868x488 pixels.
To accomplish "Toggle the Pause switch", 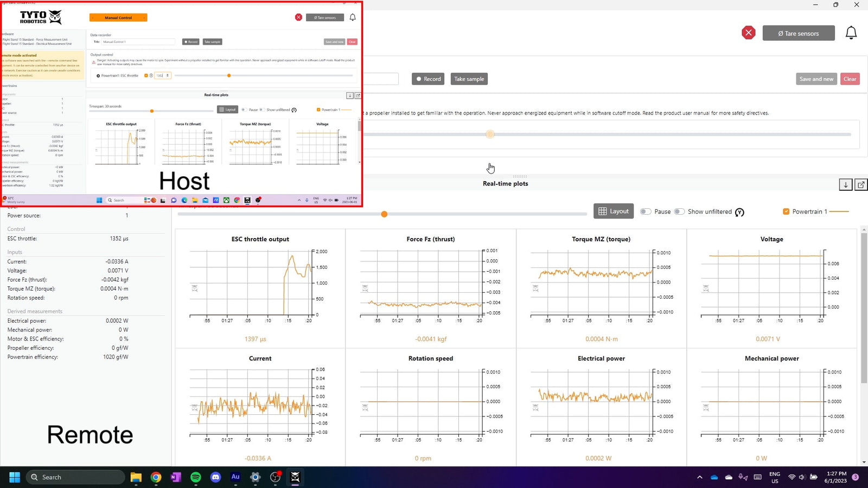I will click(646, 211).
